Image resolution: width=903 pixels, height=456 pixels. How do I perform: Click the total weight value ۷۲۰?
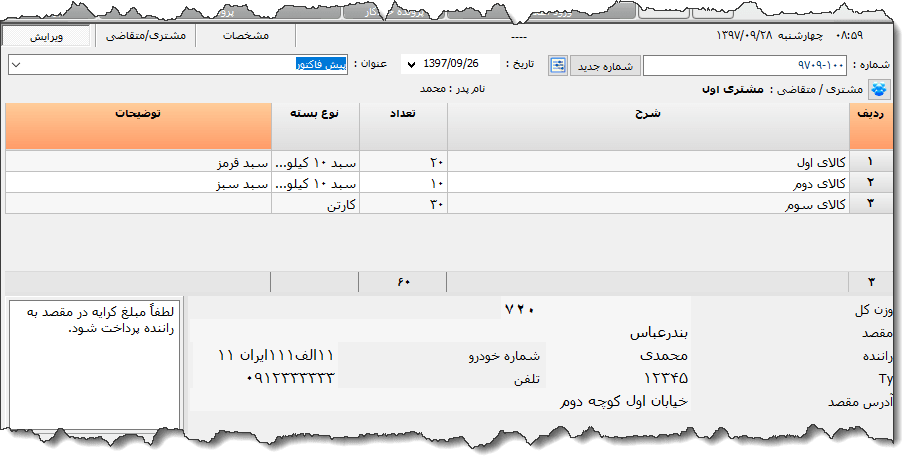518,309
